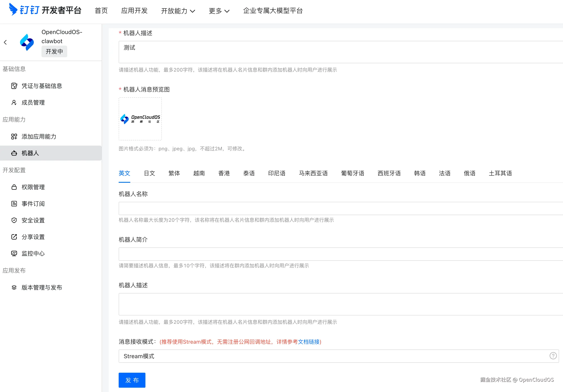Click the OpenCloudOS message preview image thumbnail

140,119
